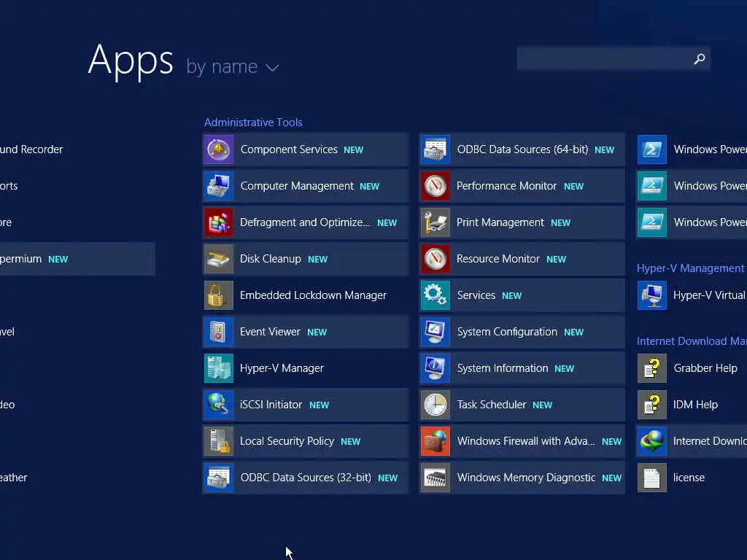Viewport: 747px width, 560px height.
Task: Click the Services gears icon
Action: point(436,295)
